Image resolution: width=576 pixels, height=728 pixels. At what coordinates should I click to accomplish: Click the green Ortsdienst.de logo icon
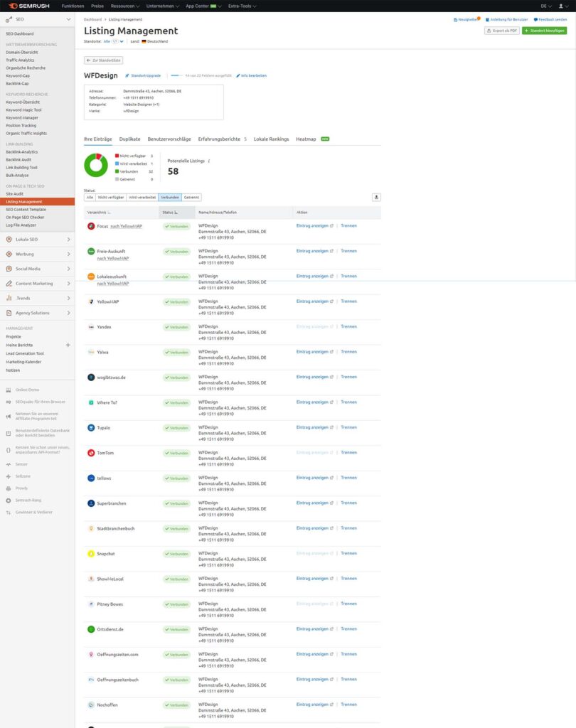(x=91, y=629)
